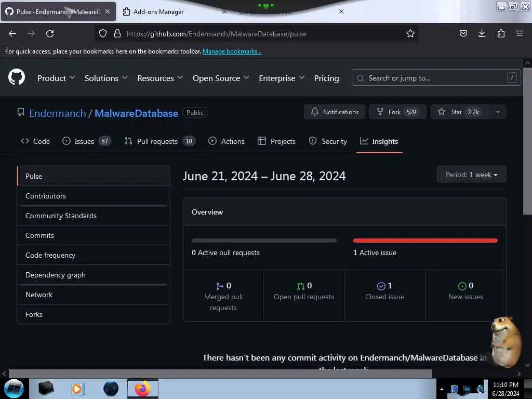The height and width of the screenshot is (399, 532).
Task: Close the Add-ons Manager tab
Action: point(224,11)
